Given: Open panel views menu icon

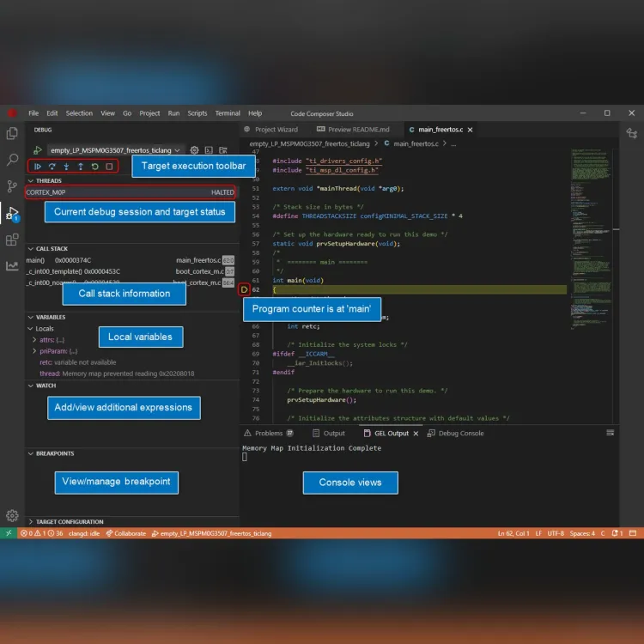Looking at the screenshot, I should [611, 433].
